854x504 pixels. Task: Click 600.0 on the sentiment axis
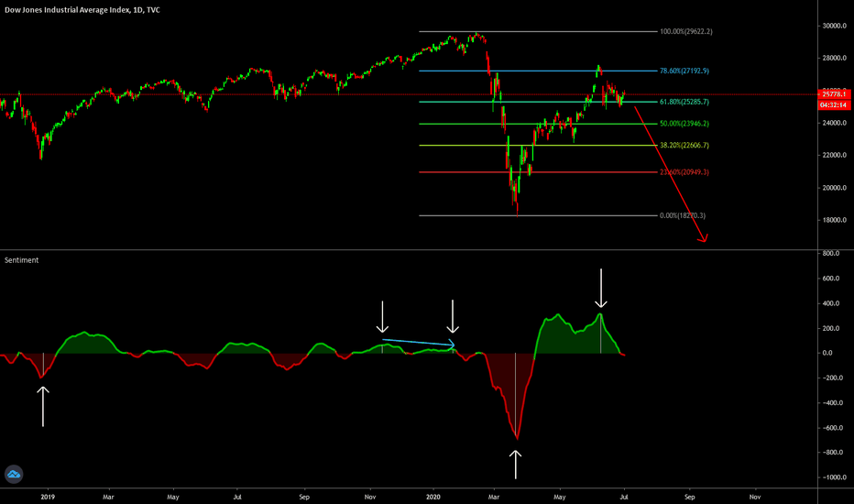coord(831,279)
